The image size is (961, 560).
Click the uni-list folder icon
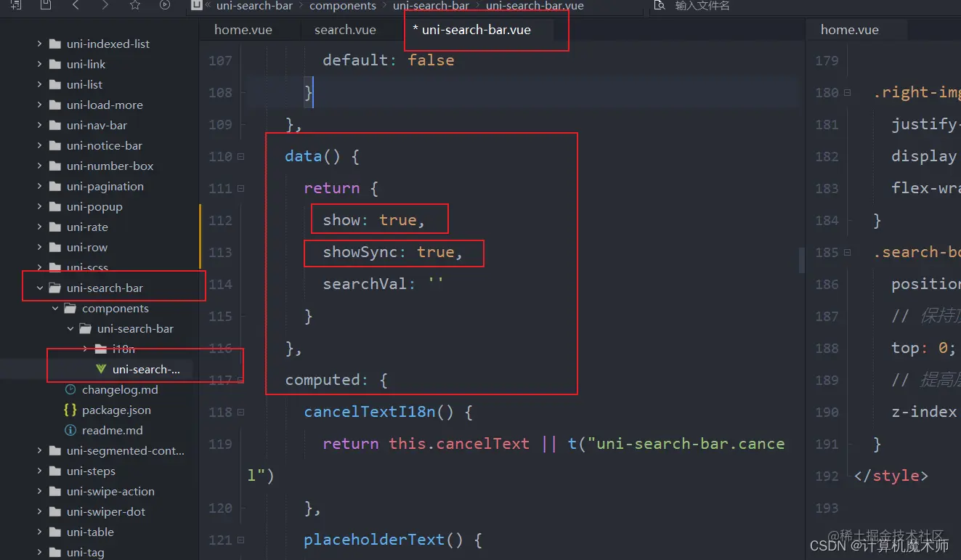point(54,84)
